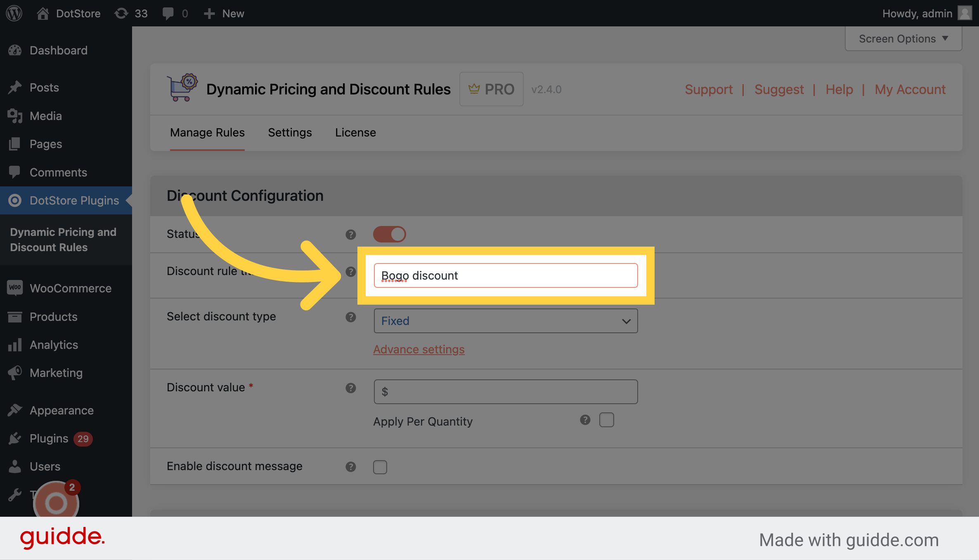Click the updates icon showing 33
The width and height of the screenshot is (979, 560).
(x=121, y=13)
